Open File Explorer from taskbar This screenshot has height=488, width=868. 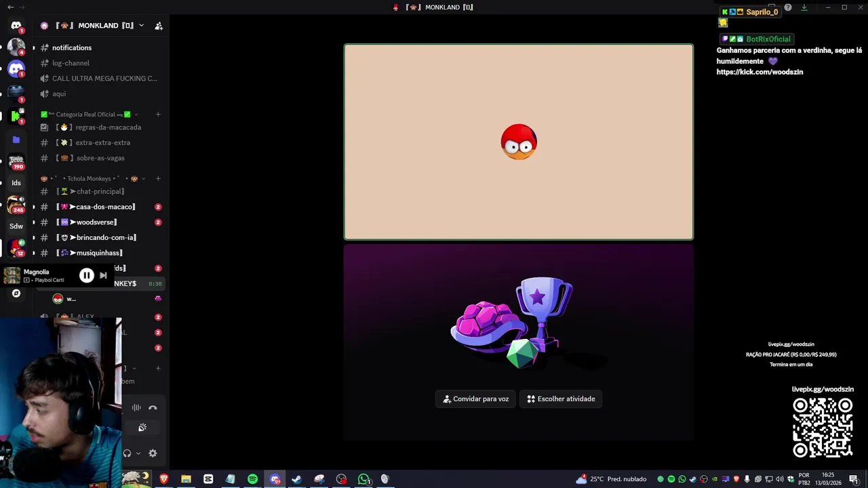coord(186,479)
